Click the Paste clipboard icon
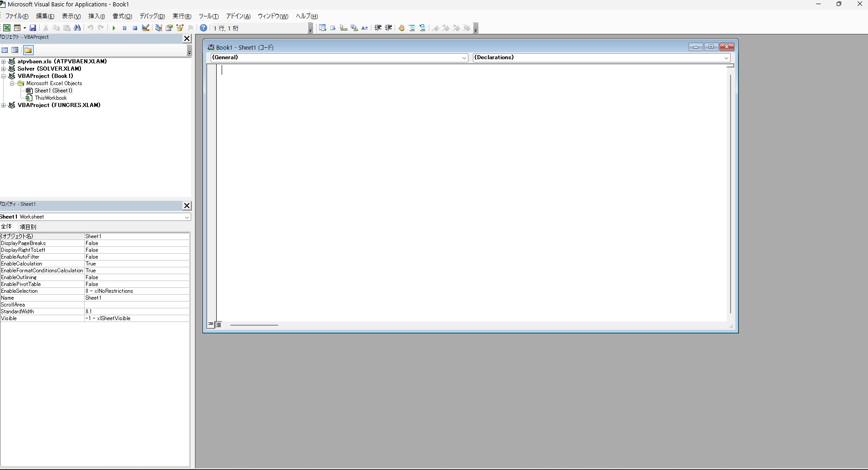868x470 pixels. tap(66, 28)
